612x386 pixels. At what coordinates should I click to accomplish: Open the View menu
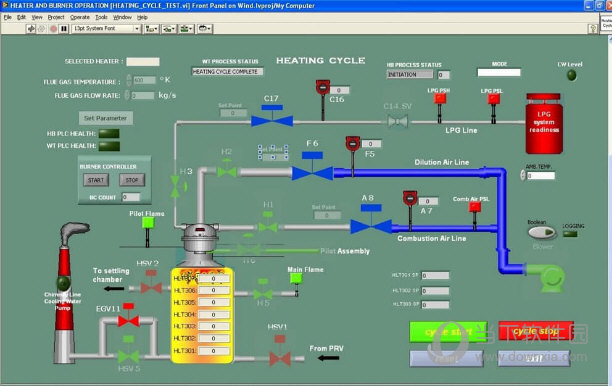(37, 17)
